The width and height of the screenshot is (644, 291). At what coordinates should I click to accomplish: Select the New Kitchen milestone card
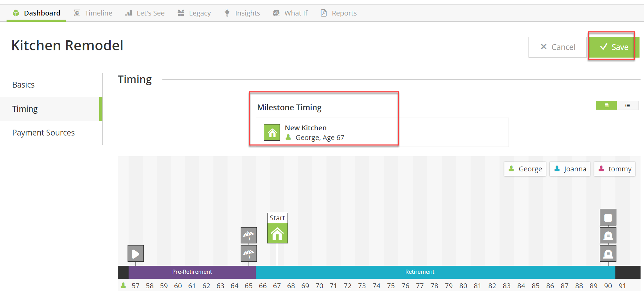click(x=382, y=132)
